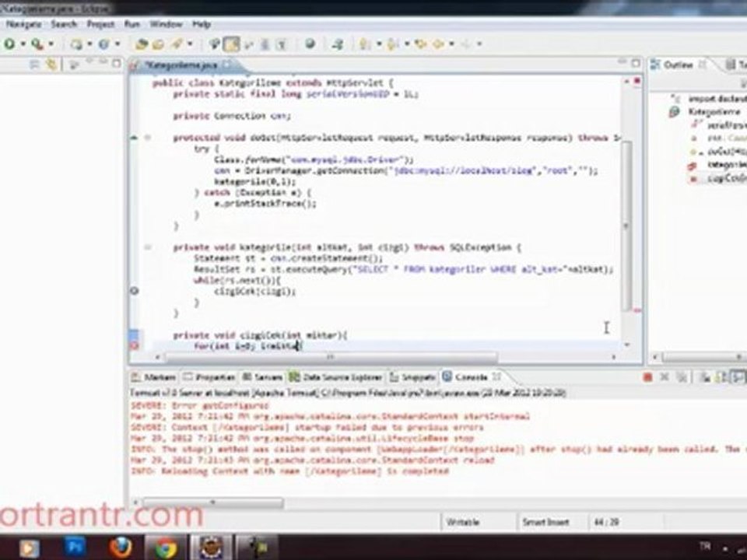Screen dimensions: 747x560
Task: Click the Run External Tools icon
Action: pos(37,44)
